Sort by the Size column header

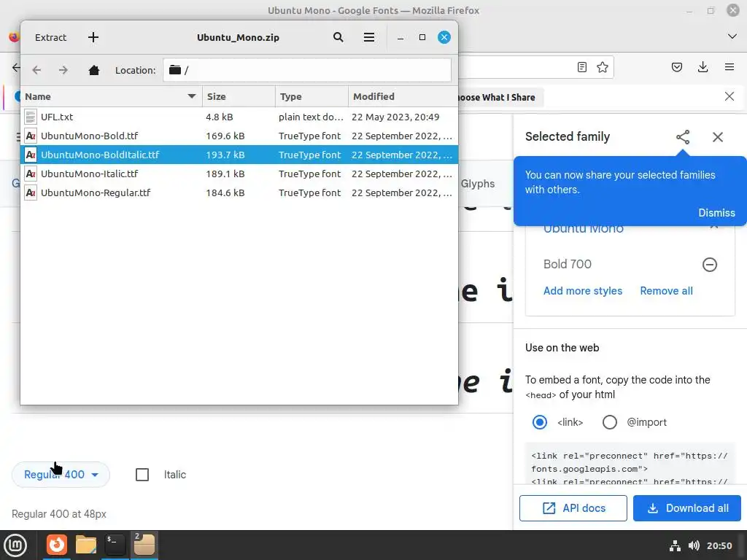coord(239,96)
